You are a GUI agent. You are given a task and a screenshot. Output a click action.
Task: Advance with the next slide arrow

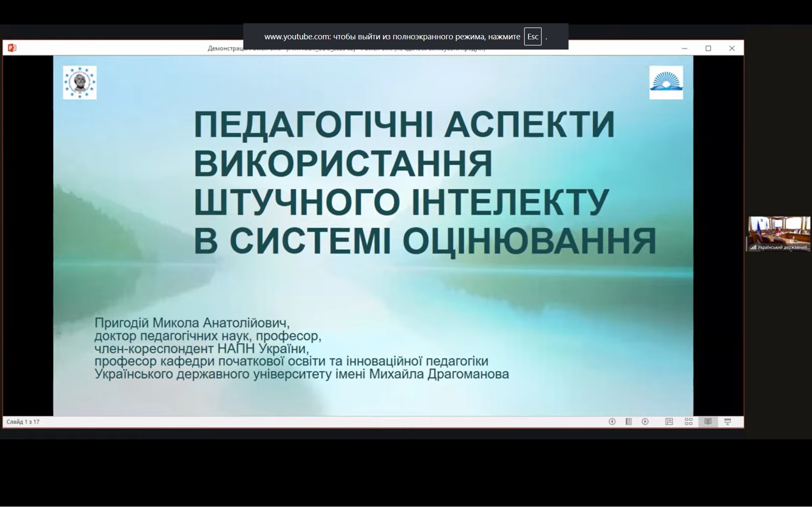point(645,422)
